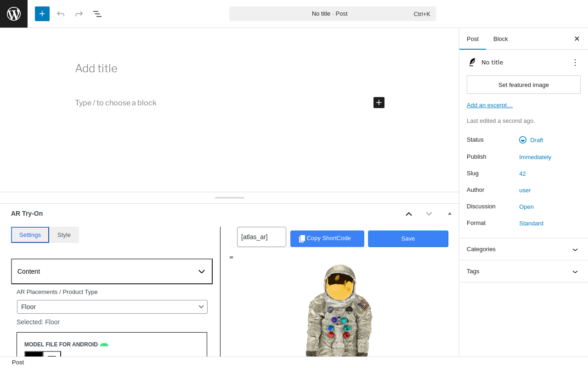Click the Add an excerpt link
The height and width of the screenshot is (368, 588).
pyautogui.click(x=490, y=105)
